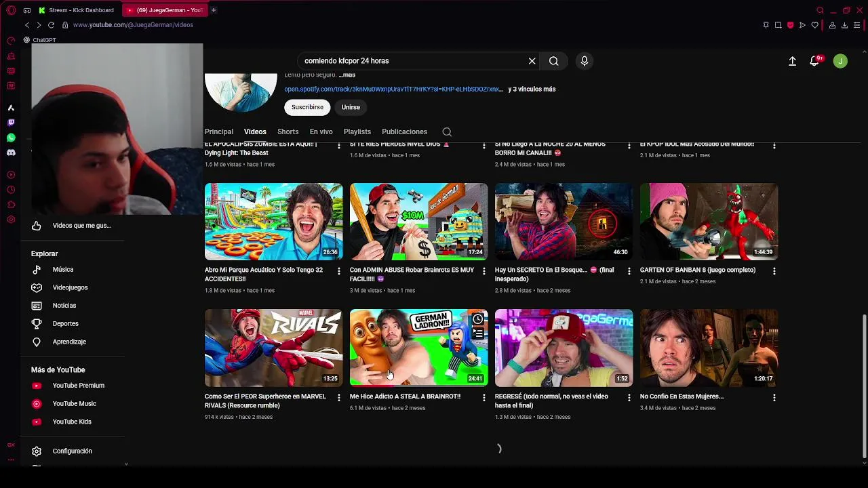Add page to bookmarks with heart icon
The width and height of the screenshot is (868, 488).
(x=814, y=25)
